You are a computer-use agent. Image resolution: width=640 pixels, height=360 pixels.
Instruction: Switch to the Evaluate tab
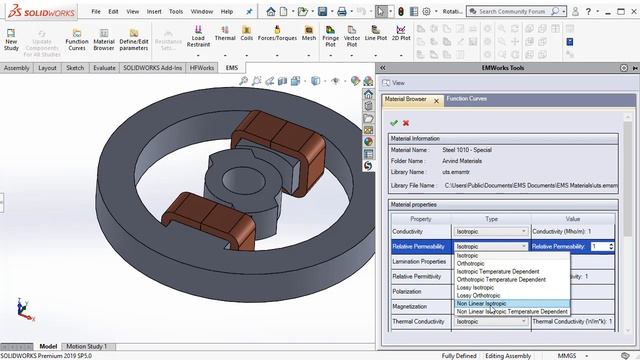tap(104, 68)
